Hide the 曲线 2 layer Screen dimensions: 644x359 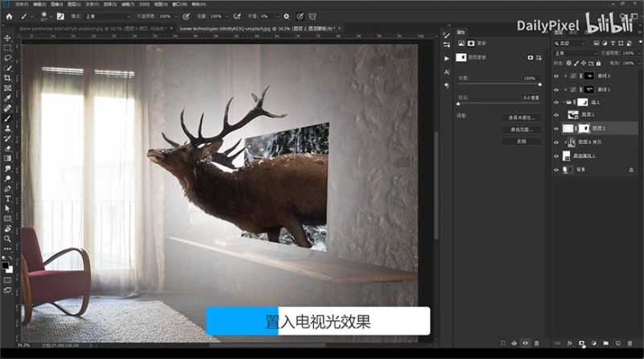556,76
